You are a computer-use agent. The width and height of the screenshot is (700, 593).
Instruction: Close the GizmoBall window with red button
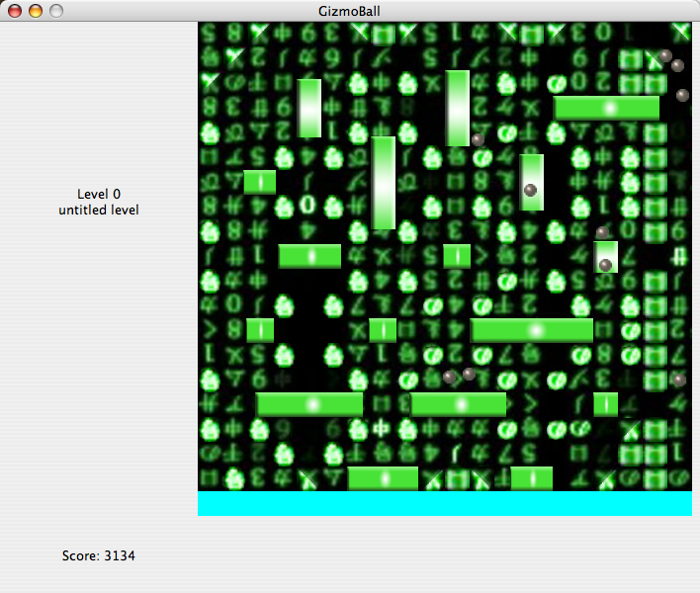(14, 11)
